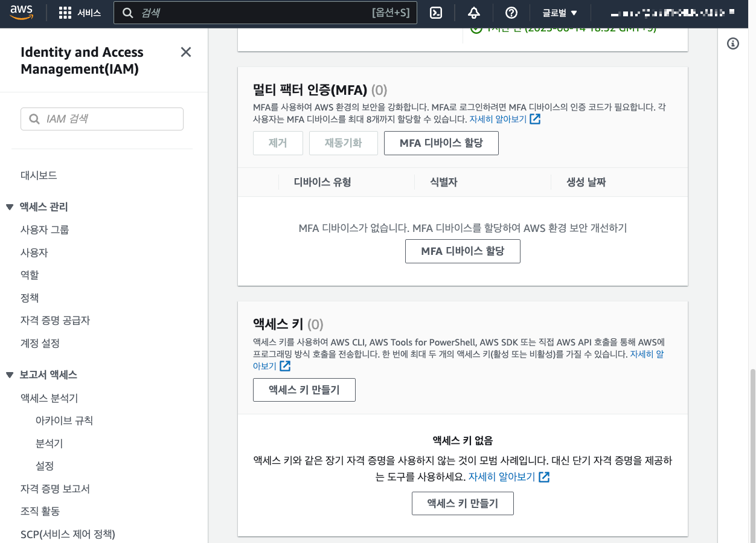
Task: Click the 재동기화 button
Action: tap(344, 143)
